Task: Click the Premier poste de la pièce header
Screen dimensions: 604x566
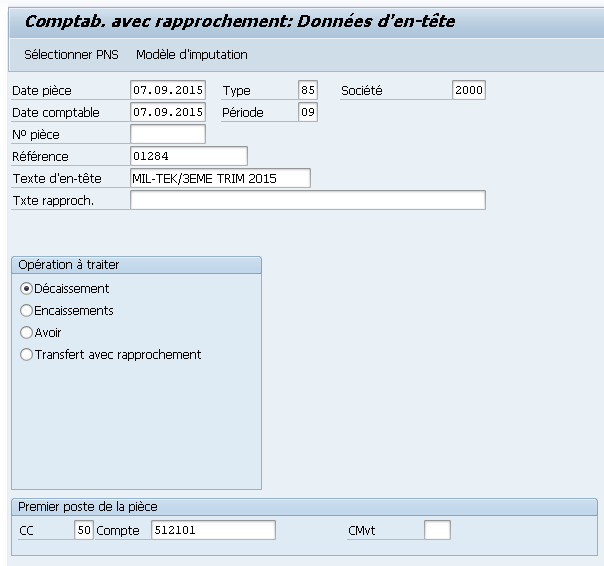Action: 88,507
